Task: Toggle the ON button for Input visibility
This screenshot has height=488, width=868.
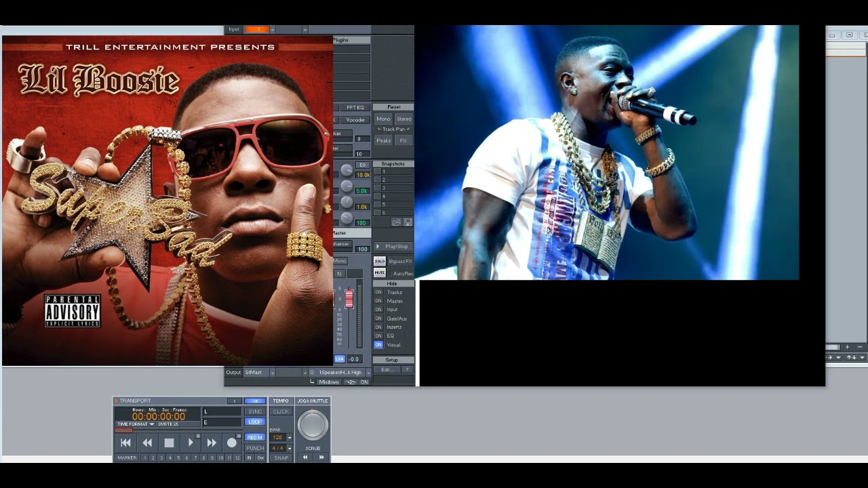Action: (378, 310)
